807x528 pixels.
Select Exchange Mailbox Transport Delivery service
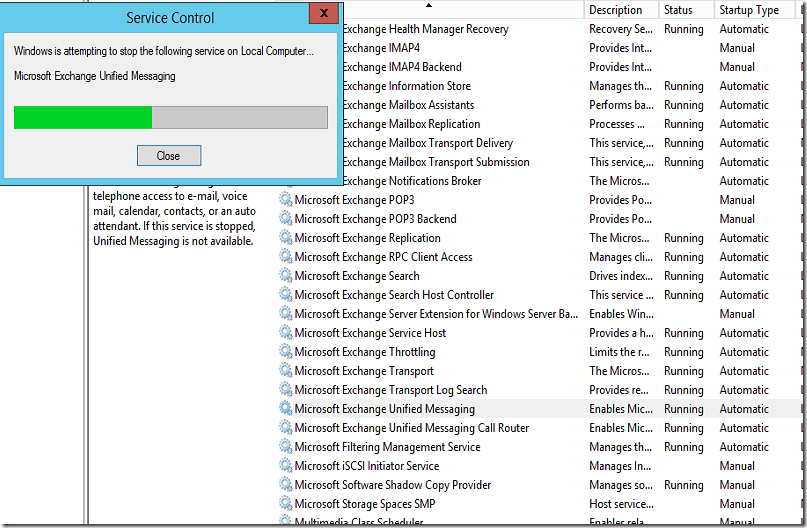coord(428,143)
